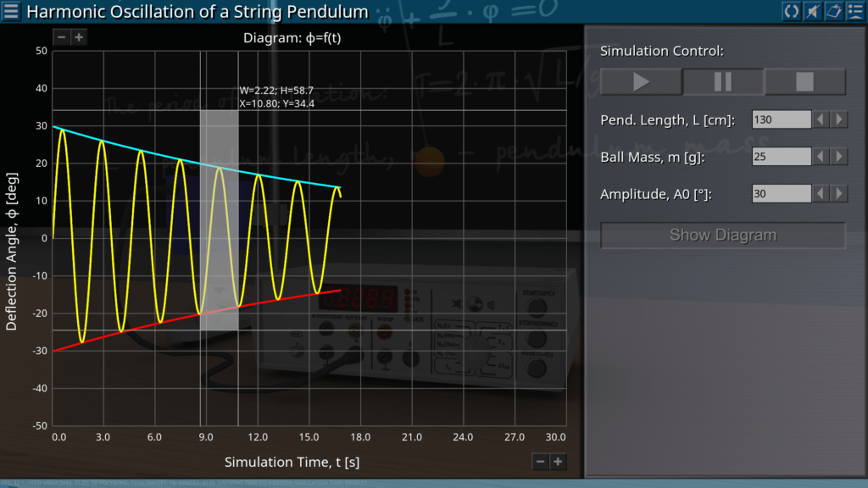Zoom out vertical axis with top-left minus
The width and height of the screenshot is (868, 488).
(x=61, y=37)
